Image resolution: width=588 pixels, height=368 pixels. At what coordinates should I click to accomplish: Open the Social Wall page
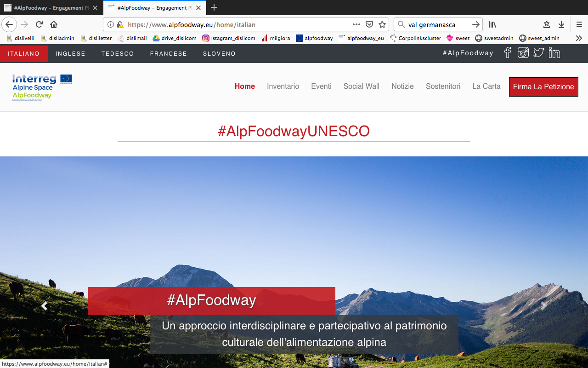click(x=362, y=86)
